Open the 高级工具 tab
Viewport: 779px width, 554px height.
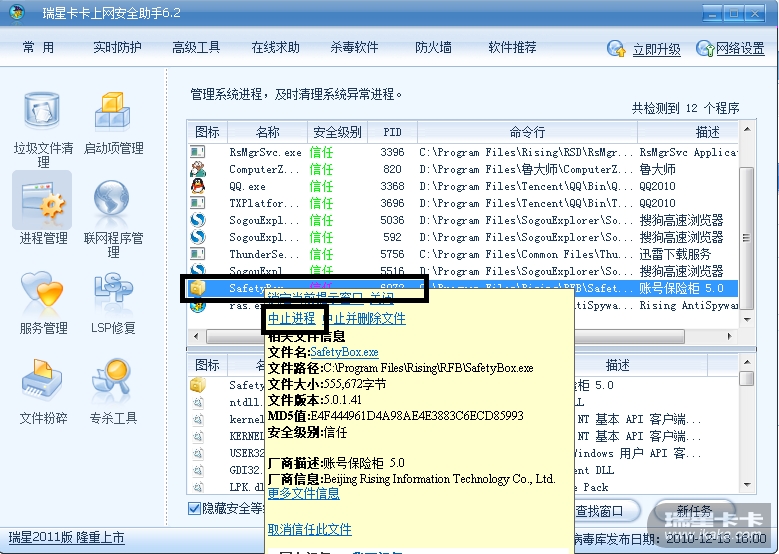[196, 47]
